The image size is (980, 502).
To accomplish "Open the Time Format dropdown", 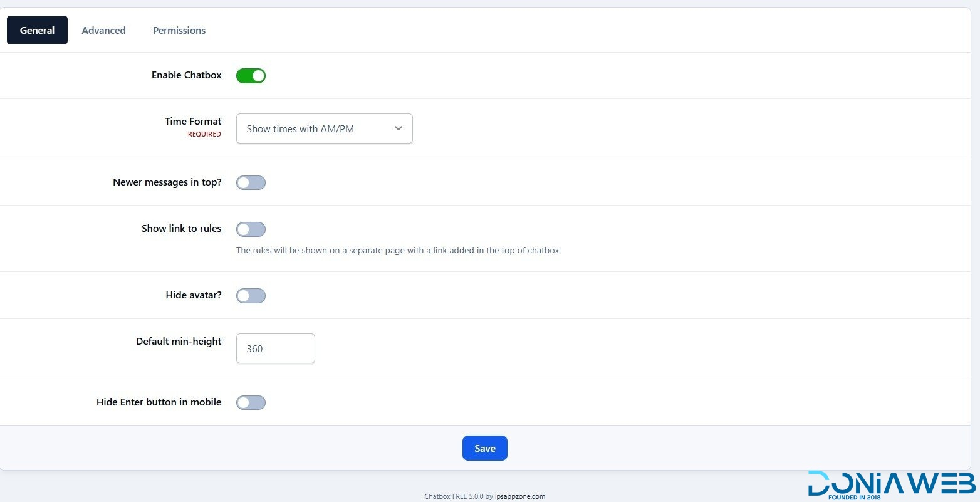I will tap(324, 128).
